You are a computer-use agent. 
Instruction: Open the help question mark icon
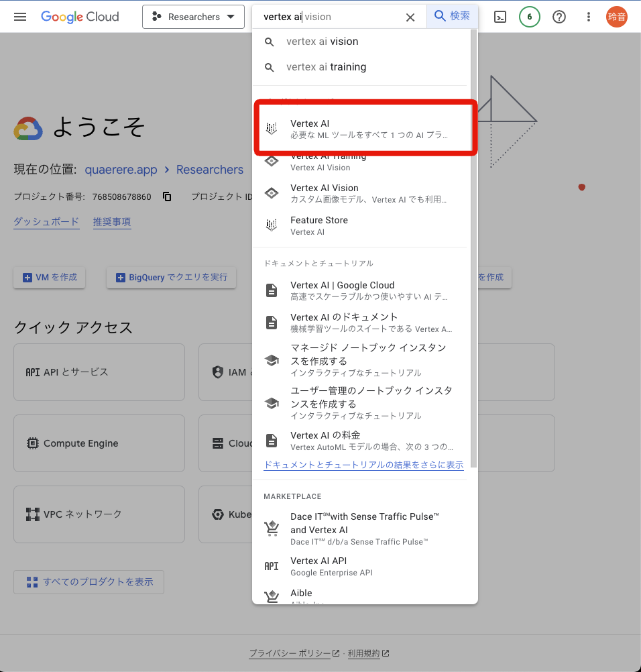(x=559, y=17)
